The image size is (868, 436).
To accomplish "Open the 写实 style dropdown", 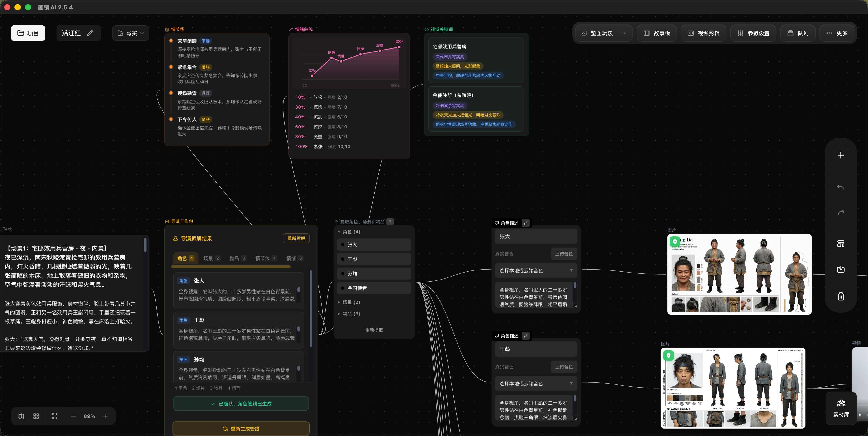I will coord(131,33).
